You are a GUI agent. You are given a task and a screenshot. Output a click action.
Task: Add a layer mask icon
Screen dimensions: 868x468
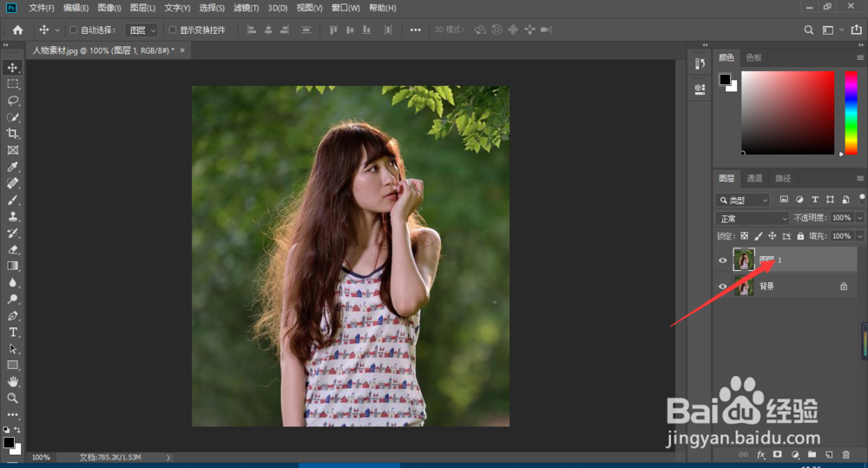(x=777, y=455)
